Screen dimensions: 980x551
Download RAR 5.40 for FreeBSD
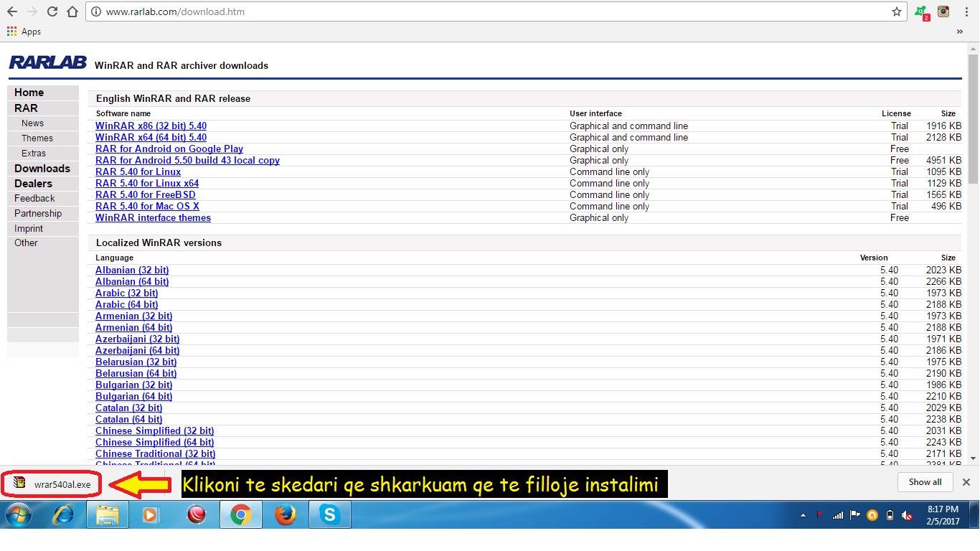[x=146, y=194]
